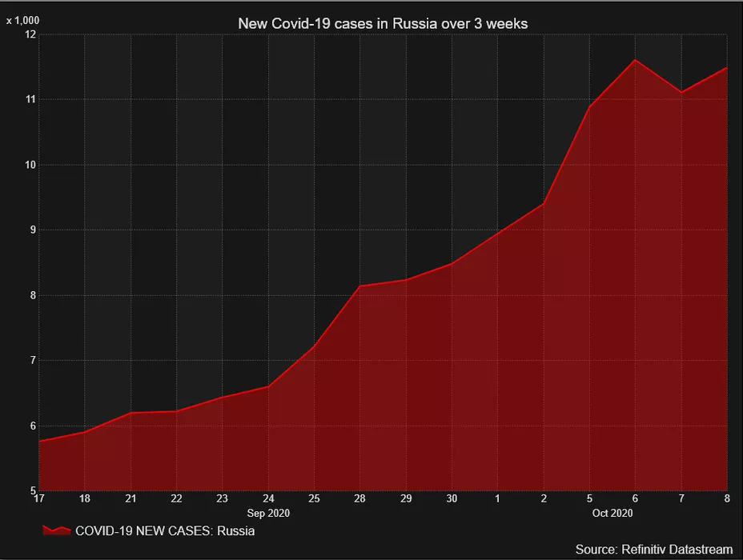This screenshot has width=743, height=560.
Task: Click date 17 on the x-axis
Action: tap(39, 498)
